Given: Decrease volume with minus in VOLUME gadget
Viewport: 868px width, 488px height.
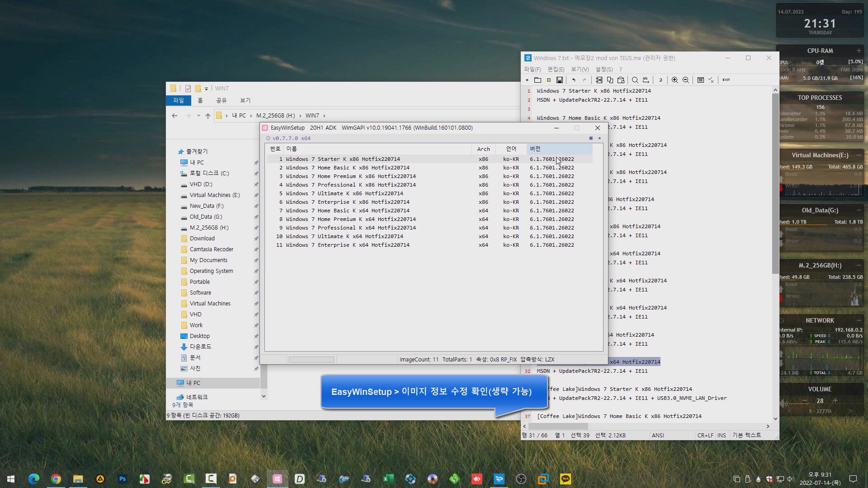Looking at the screenshot, I should (805, 401).
